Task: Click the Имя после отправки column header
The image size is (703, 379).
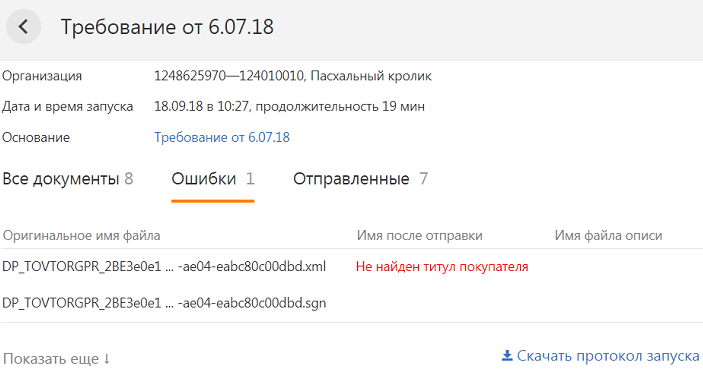Action: tap(420, 235)
